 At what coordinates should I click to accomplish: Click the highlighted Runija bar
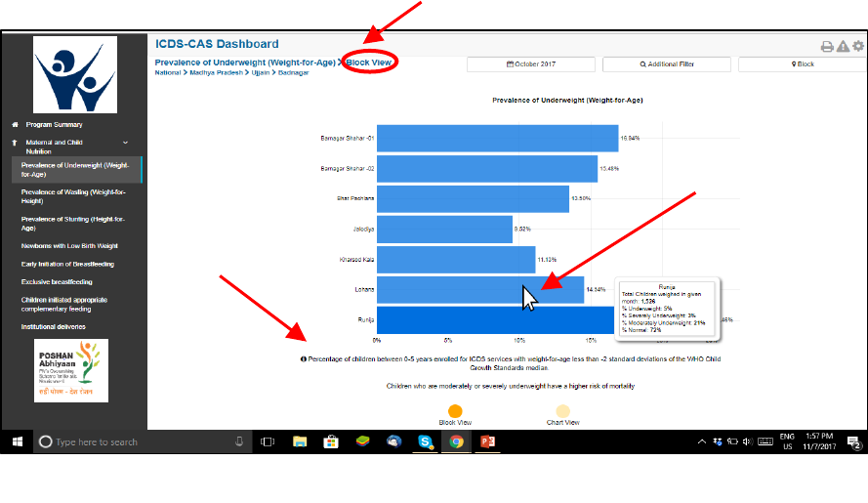point(495,319)
